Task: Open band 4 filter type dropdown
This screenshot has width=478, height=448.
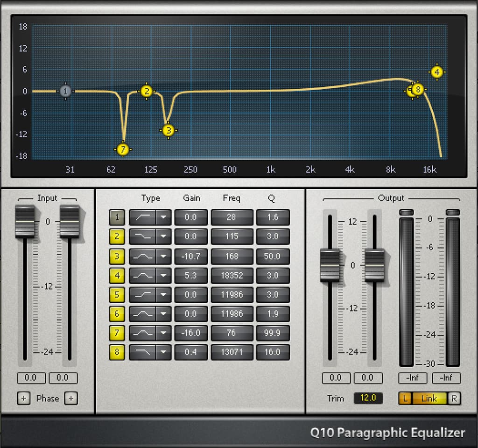Action: click(x=163, y=275)
